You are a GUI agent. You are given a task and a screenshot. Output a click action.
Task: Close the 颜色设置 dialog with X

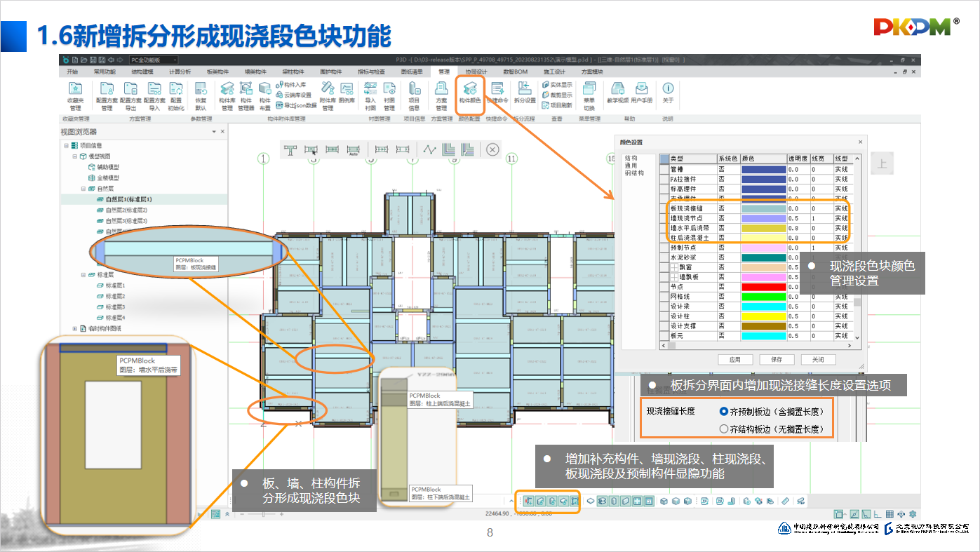pyautogui.click(x=861, y=142)
